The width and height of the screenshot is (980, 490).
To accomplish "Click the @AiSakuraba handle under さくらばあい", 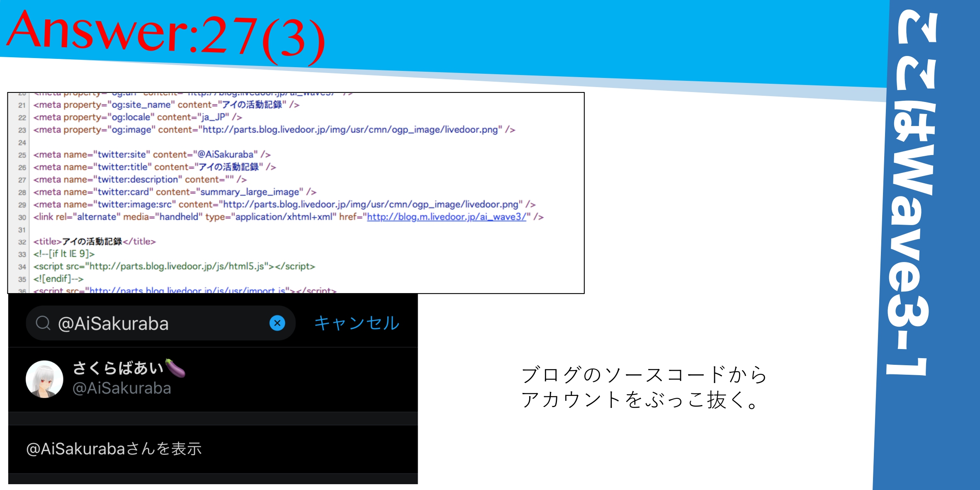I will tap(122, 388).
